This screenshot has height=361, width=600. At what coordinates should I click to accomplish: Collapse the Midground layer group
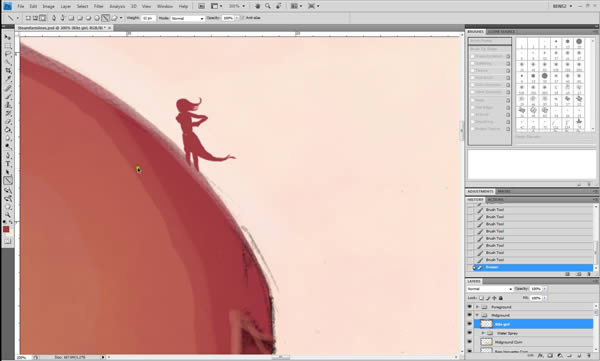point(477,315)
